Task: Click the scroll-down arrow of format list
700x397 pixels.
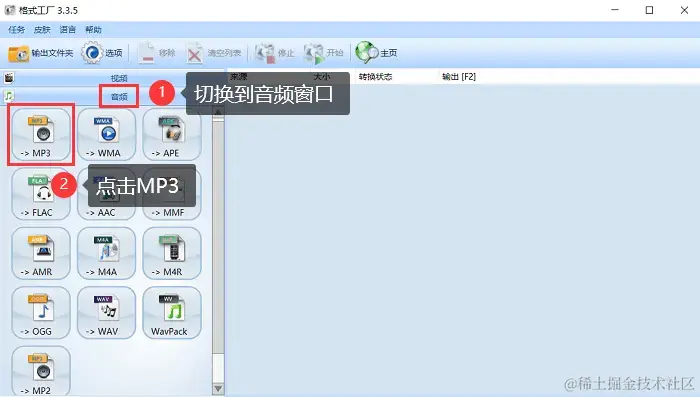Action: (218, 389)
